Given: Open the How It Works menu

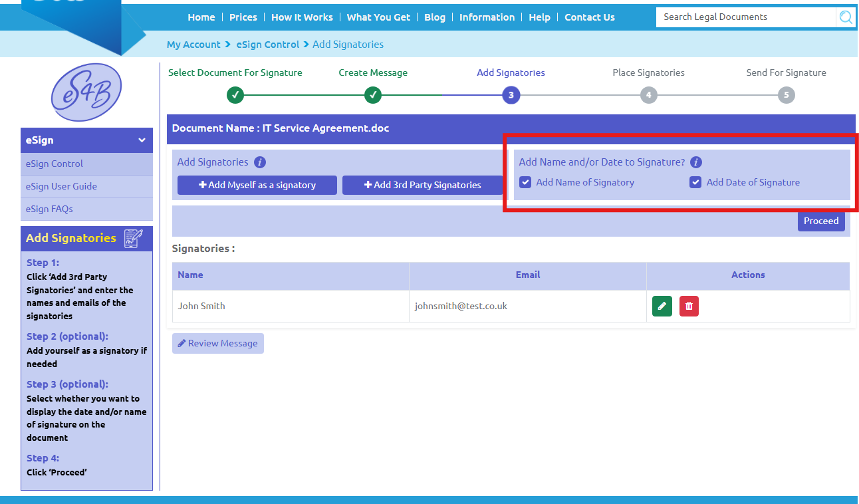Looking at the screenshot, I should (302, 17).
